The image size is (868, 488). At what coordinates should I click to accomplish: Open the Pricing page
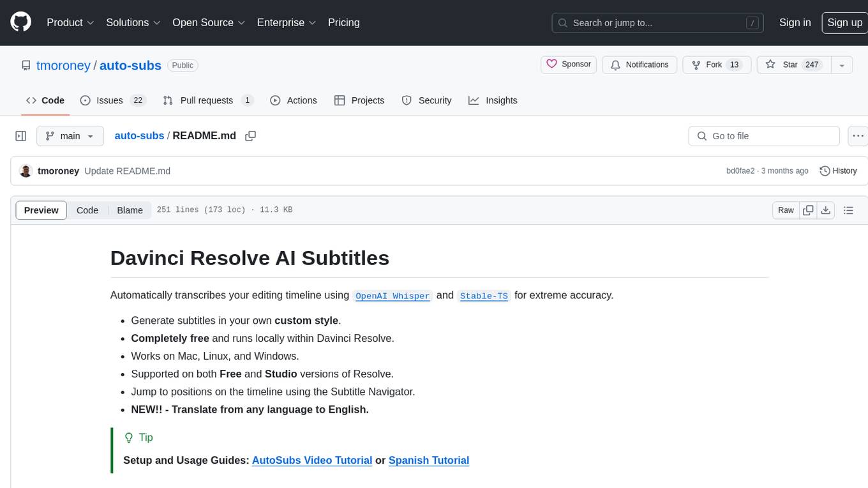click(344, 22)
